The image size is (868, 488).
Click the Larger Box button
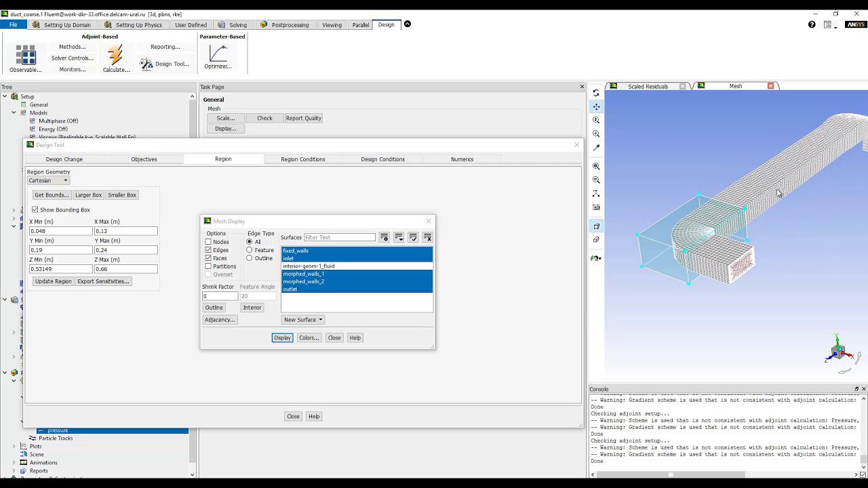click(89, 195)
